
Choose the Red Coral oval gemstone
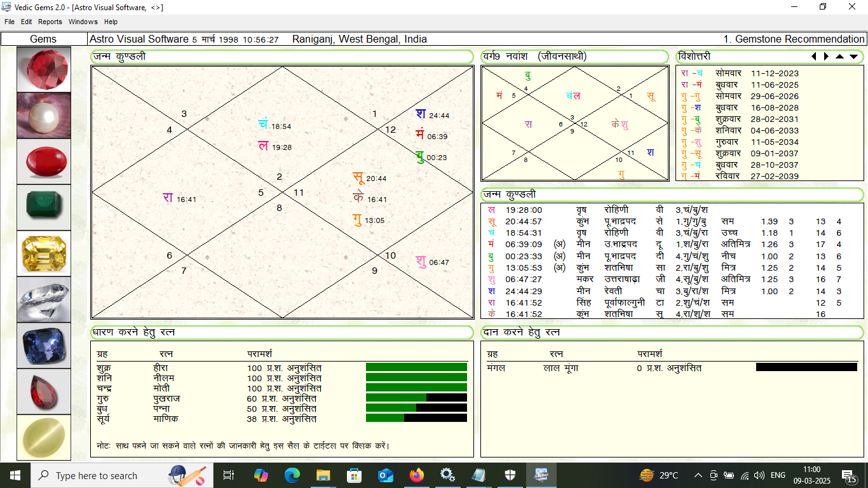point(44,161)
